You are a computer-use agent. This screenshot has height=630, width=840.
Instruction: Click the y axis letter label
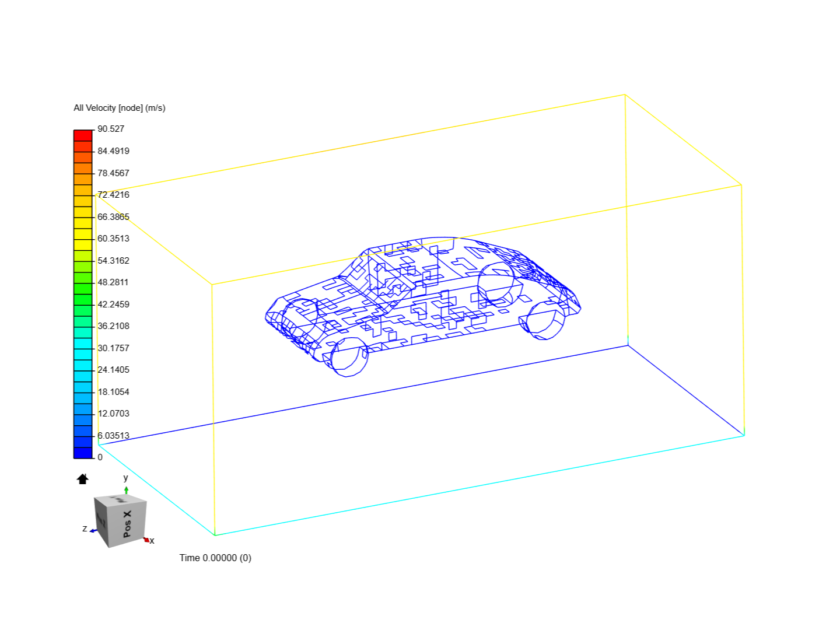(x=125, y=478)
